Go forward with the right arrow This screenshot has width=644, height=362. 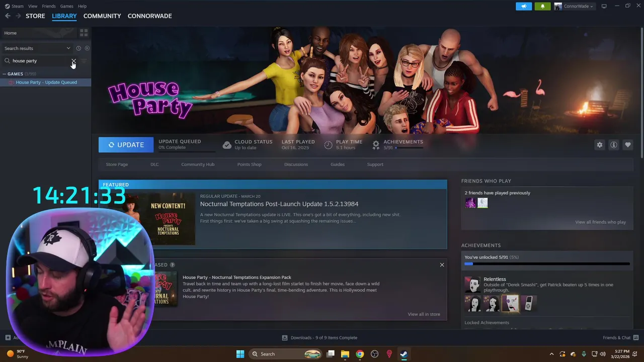[18, 16]
